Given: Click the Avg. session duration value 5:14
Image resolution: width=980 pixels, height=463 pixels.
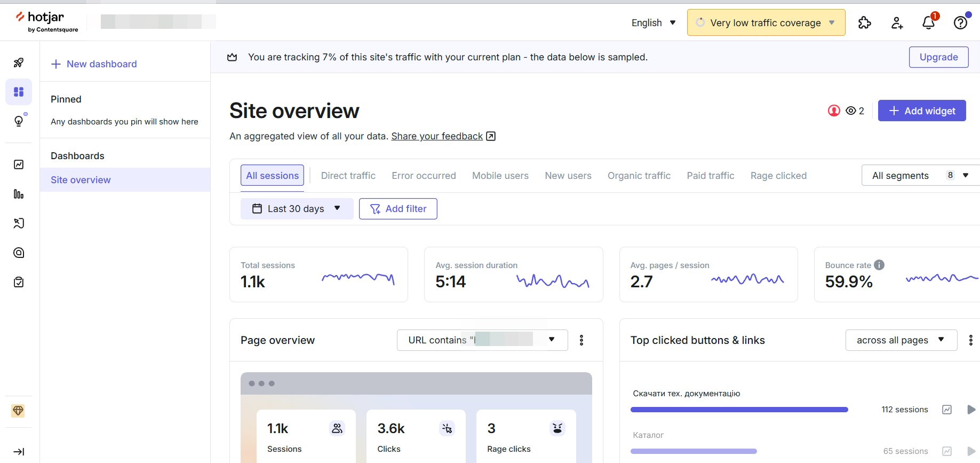Looking at the screenshot, I should click(x=451, y=281).
